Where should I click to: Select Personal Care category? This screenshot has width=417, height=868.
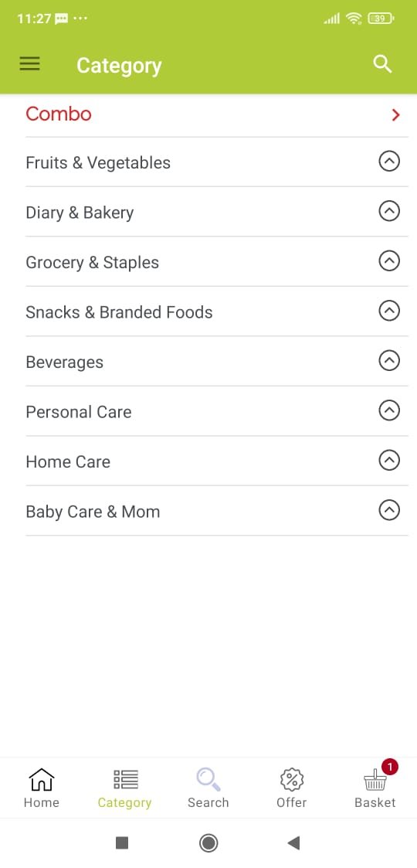click(x=217, y=411)
